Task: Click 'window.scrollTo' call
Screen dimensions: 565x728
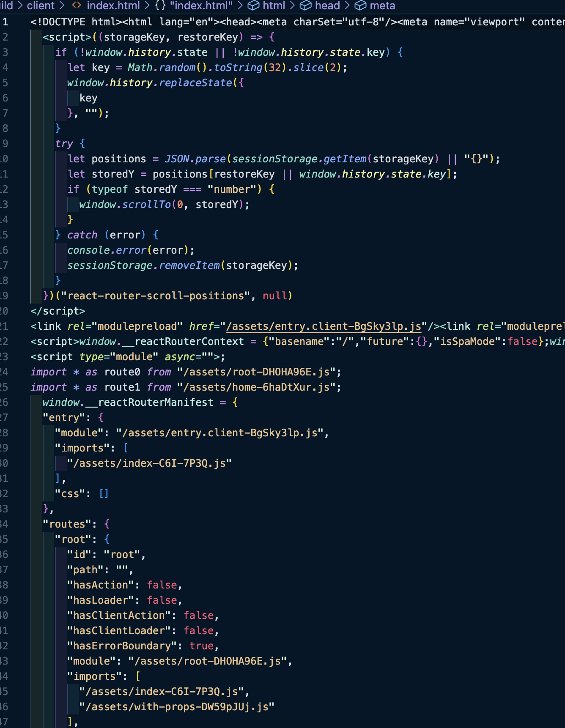Action: coord(125,205)
